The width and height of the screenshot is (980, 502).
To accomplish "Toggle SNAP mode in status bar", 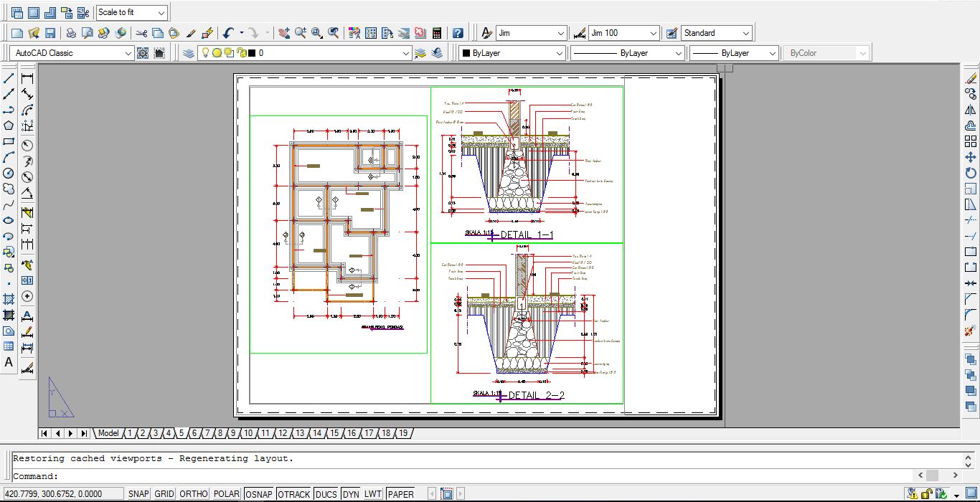I will click(138, 494).
